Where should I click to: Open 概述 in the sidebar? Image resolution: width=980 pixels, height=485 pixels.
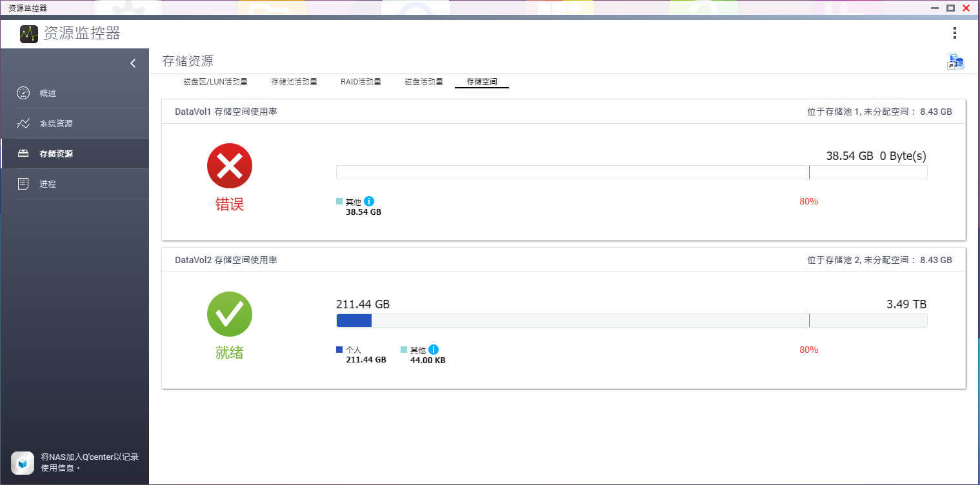pos(75,93)
